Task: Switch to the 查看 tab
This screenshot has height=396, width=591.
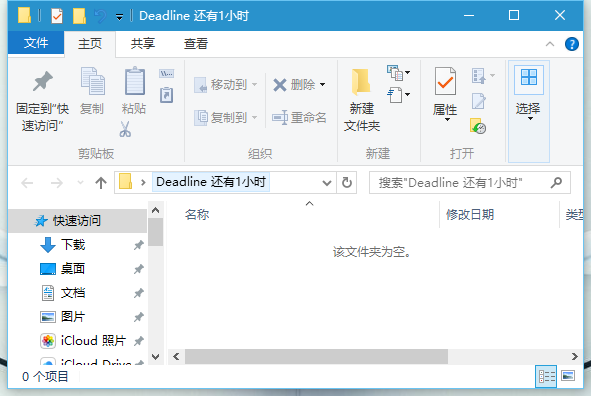Action: 196,43
